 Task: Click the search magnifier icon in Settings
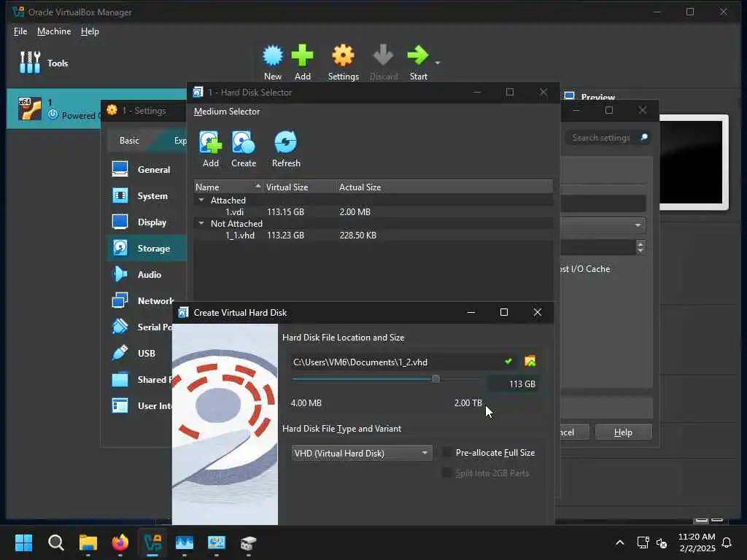pyautogui.click(x=644, y=138)
